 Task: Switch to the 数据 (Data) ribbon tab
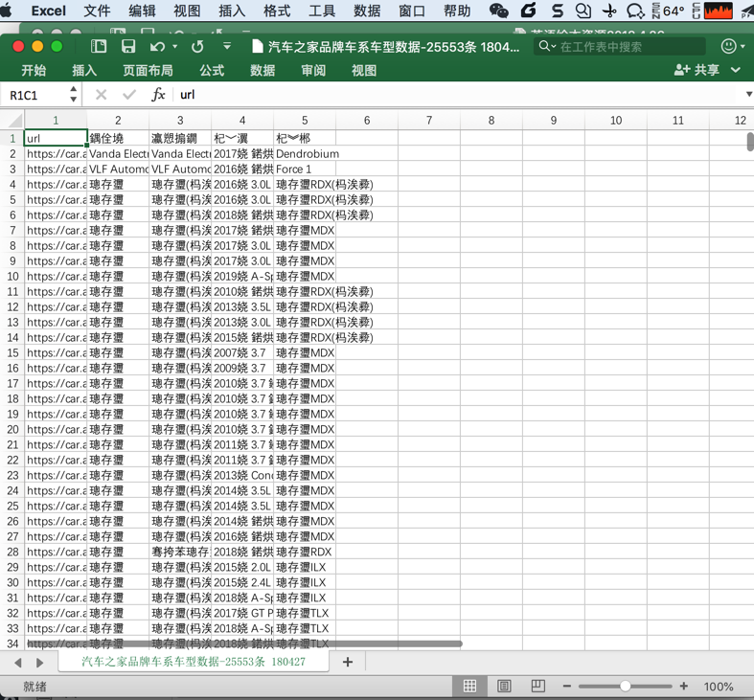263,71
